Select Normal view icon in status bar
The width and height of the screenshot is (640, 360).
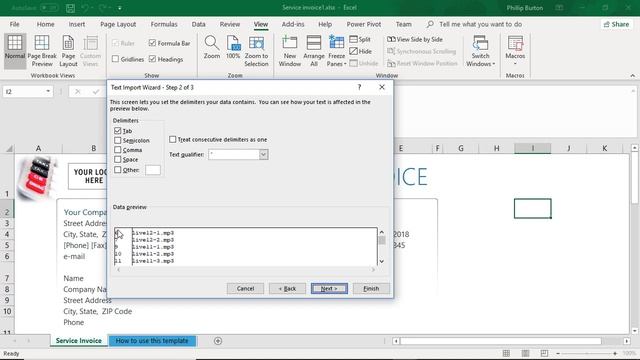(x=506, y=353)
